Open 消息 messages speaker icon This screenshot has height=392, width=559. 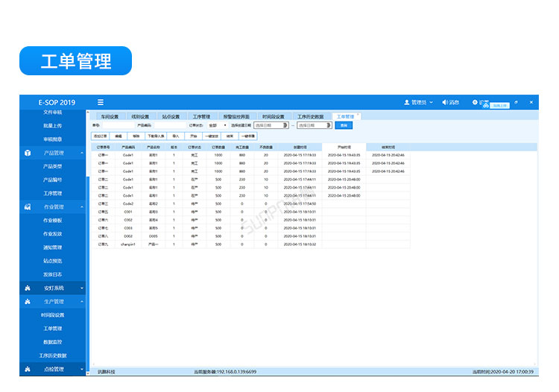tap(445, 102)
